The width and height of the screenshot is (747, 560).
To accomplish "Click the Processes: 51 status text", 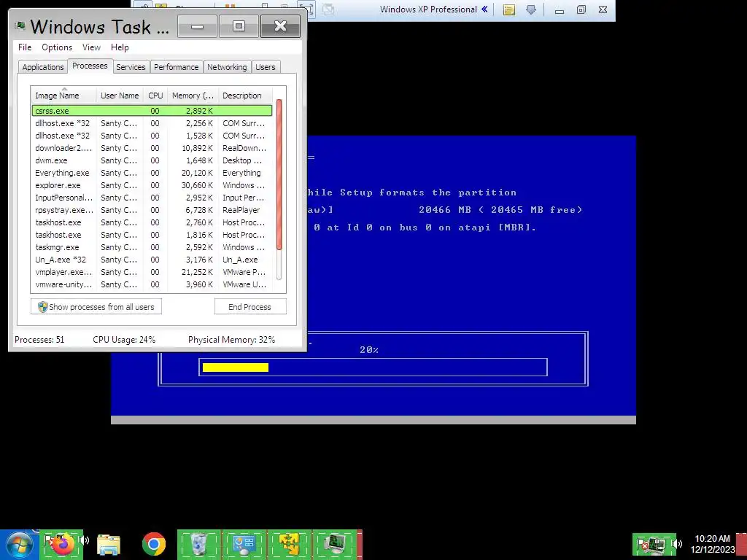I will pyautogui.click(x=39, y=340).
